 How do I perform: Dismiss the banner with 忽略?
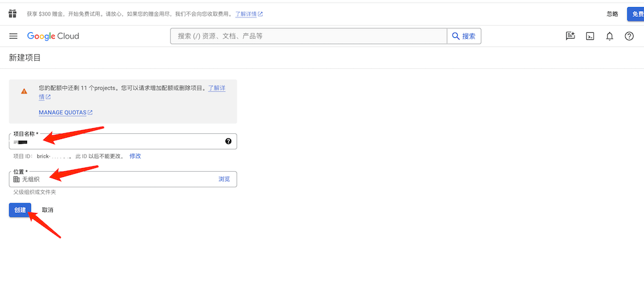612,14
